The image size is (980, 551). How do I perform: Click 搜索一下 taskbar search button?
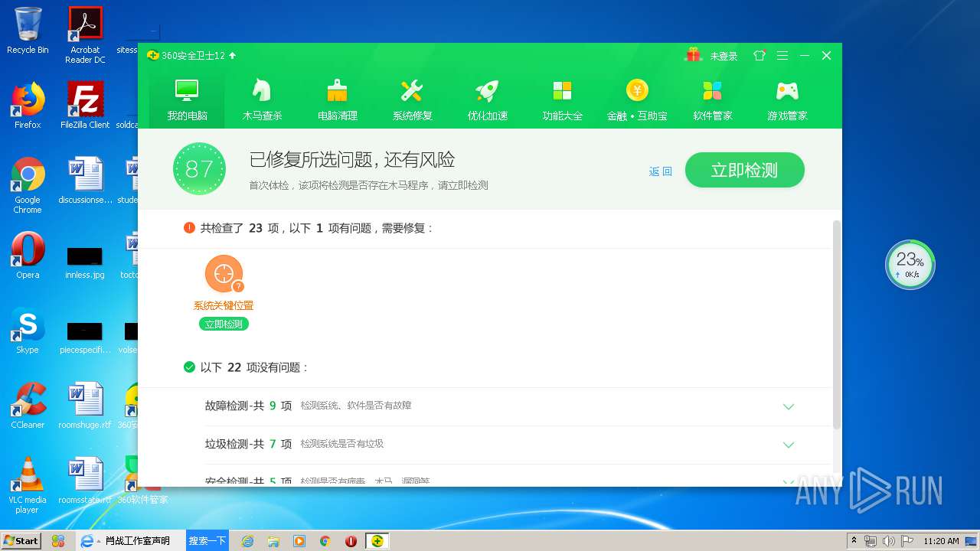[207, 540]
